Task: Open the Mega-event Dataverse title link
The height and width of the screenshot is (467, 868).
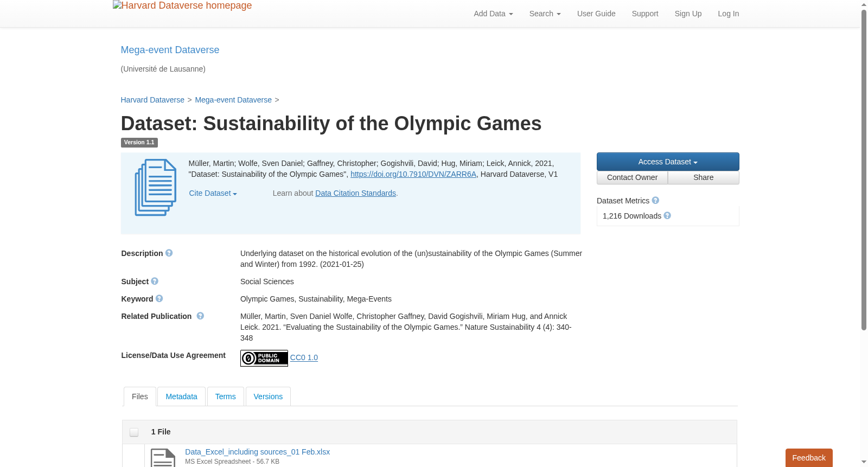Action: tap(170, 50)
